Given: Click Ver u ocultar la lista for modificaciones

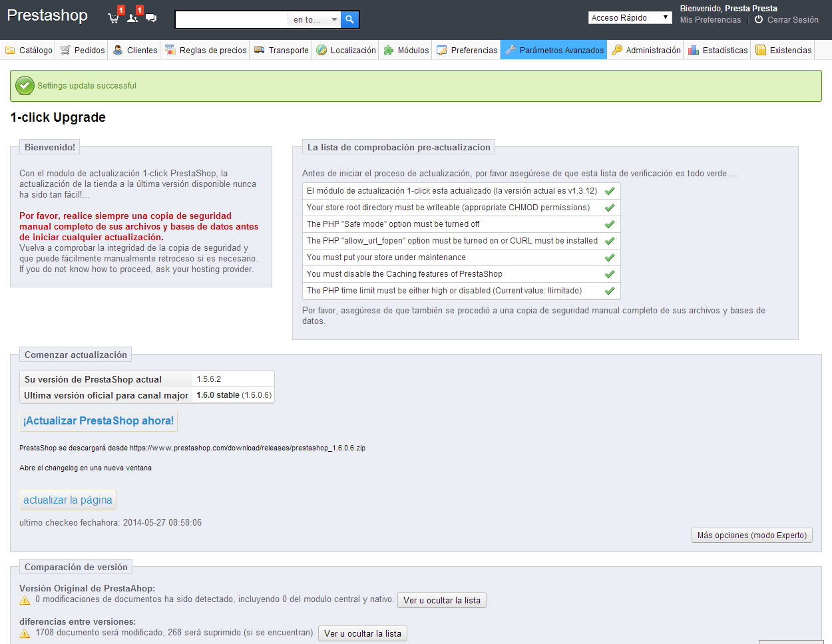Looking at the screenshot, I should tap(442, 600).
